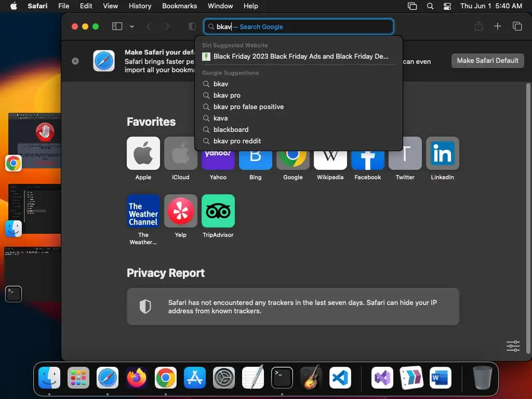Image resolution: width=532 pixels, height=399 pixels.
Task: Open Control Center in menu bar
Action: tap(447, 6)
